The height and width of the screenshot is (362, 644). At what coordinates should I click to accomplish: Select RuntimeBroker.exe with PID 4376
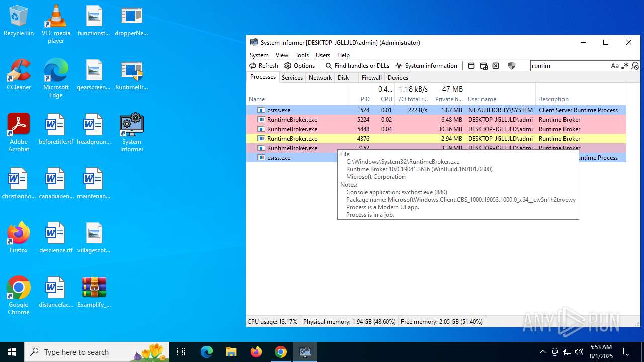[436, 139]
